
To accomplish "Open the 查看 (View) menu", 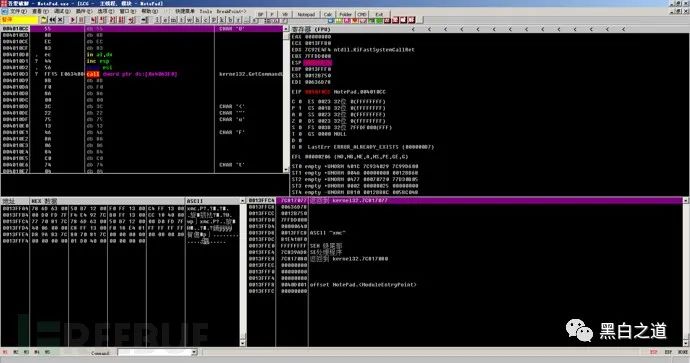I will tap(41, 11).
